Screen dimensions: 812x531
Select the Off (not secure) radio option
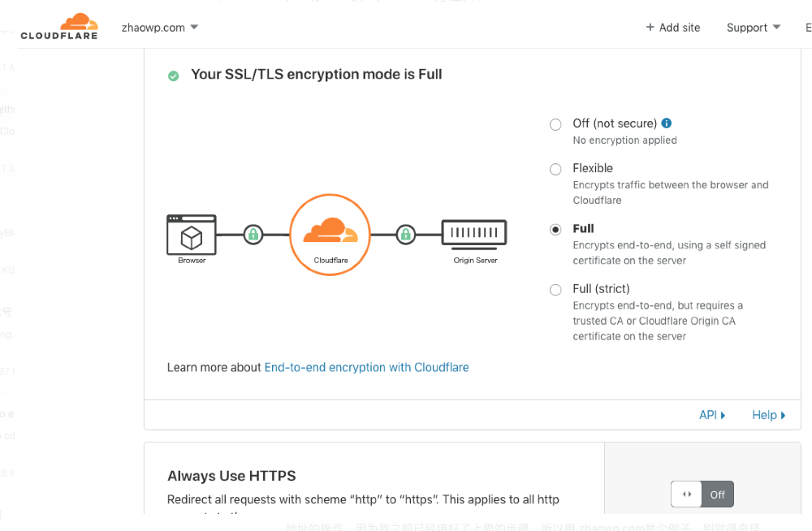pos(555,124)
